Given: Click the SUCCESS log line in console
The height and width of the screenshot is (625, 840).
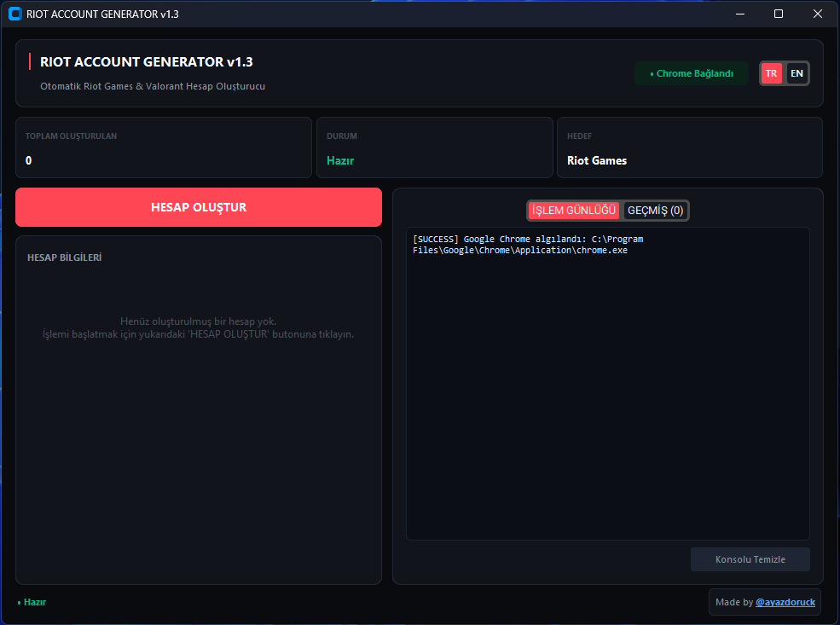Looking at the screenshot, I should [x=528, y=245].
